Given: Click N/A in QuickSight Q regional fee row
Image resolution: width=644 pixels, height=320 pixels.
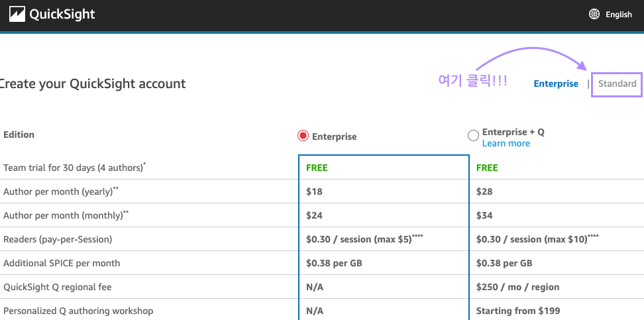Looking at the screenshot, I should tap(315, 287).
